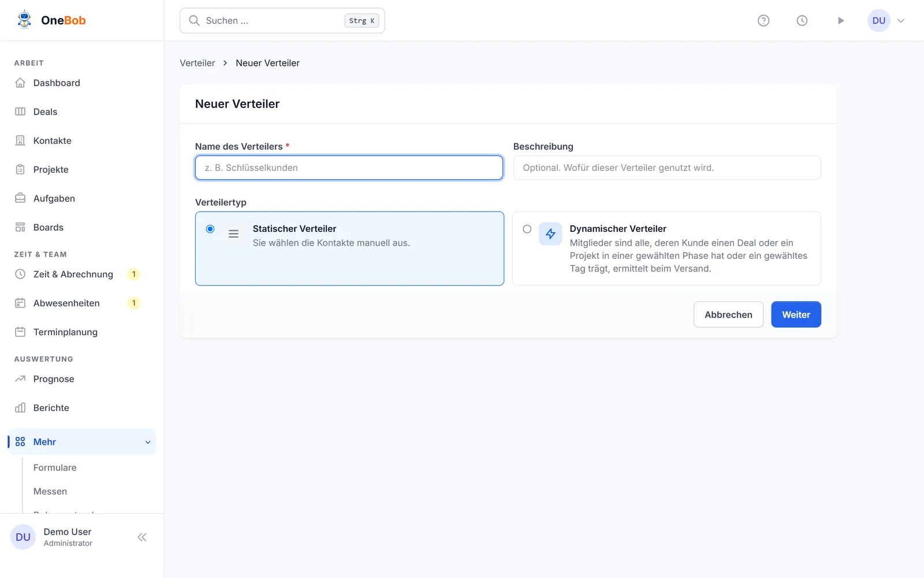924x578 pixels.
Task: Focus the Beschreibung input field
Action: (667, 168)
